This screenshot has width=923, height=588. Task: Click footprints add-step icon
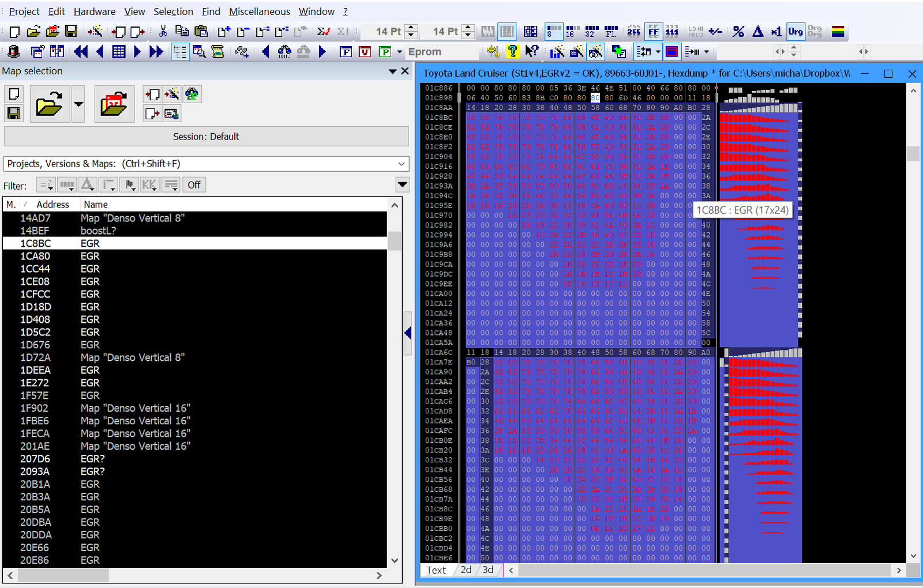pos(242,52)
